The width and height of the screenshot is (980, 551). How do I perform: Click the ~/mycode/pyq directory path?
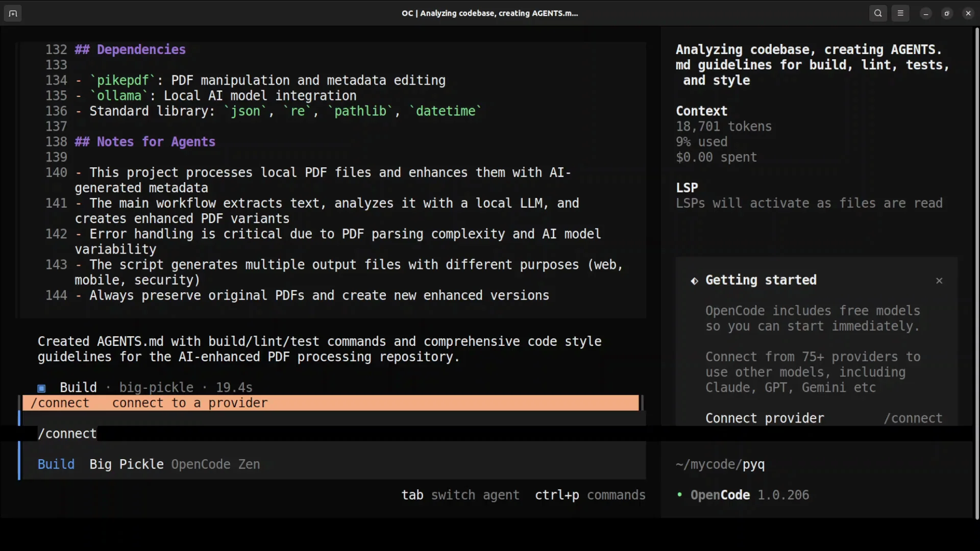(720, 464)
